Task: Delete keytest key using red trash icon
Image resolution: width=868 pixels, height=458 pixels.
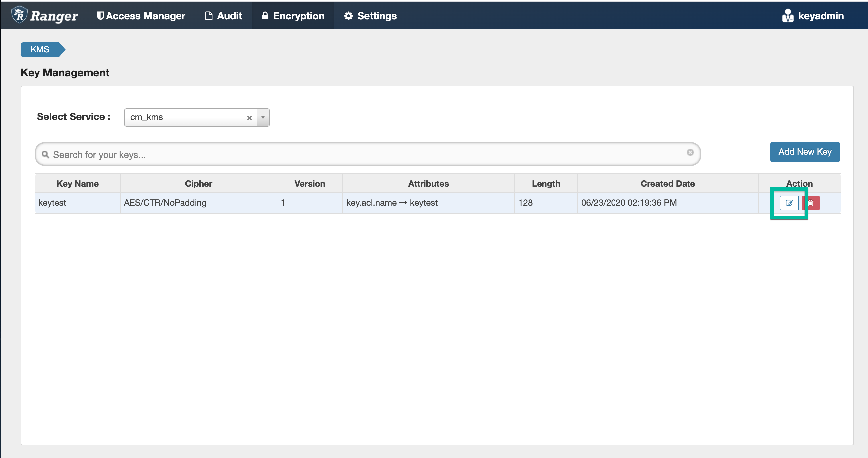Action: (811, 203)
